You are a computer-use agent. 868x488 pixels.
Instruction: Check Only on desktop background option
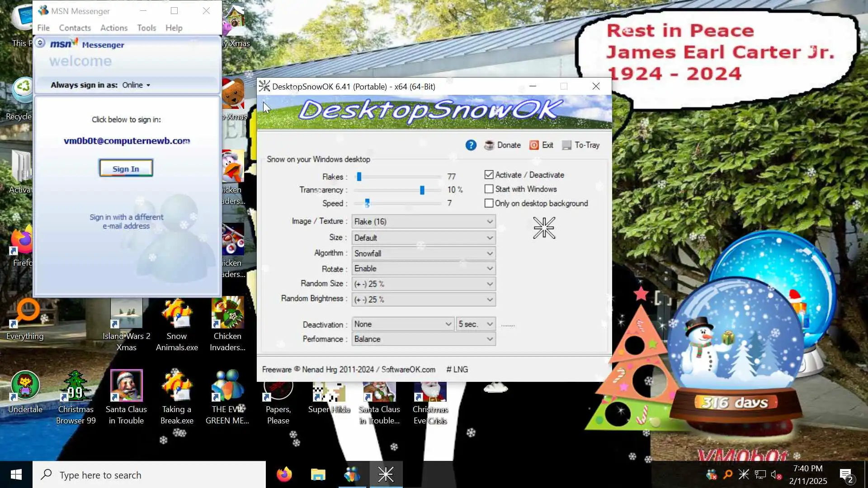[x=489, y=203]
